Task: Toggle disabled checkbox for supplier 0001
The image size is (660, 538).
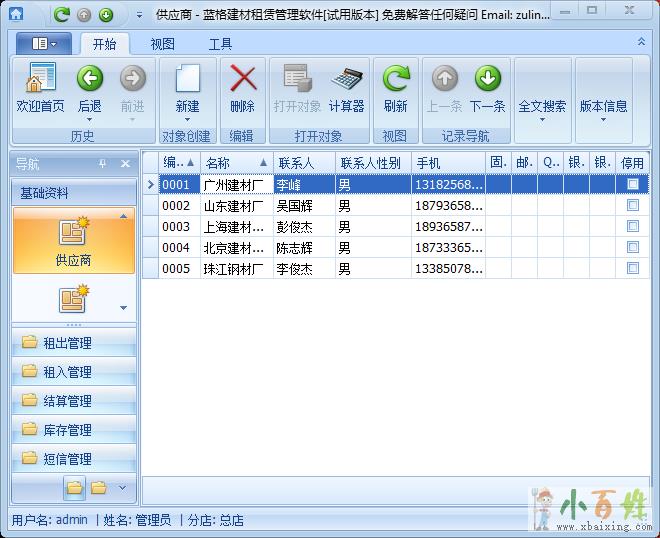Action: pyautogui.click(x=632, y=184)
